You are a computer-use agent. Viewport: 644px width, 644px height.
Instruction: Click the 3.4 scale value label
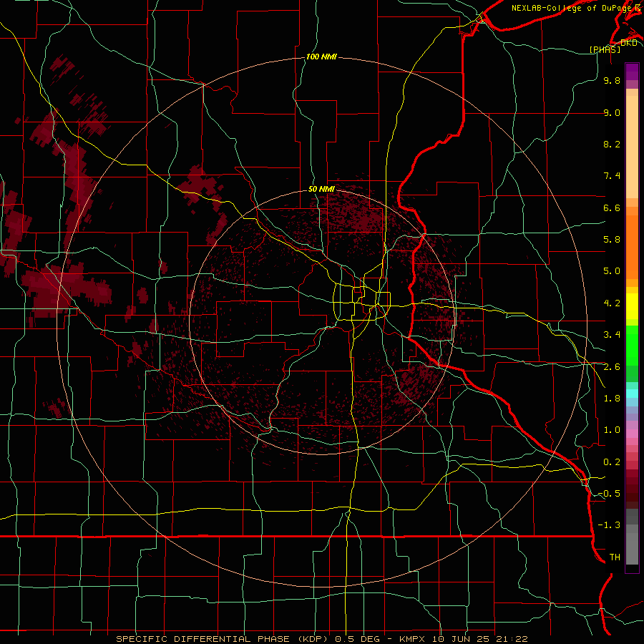(612, 335)
